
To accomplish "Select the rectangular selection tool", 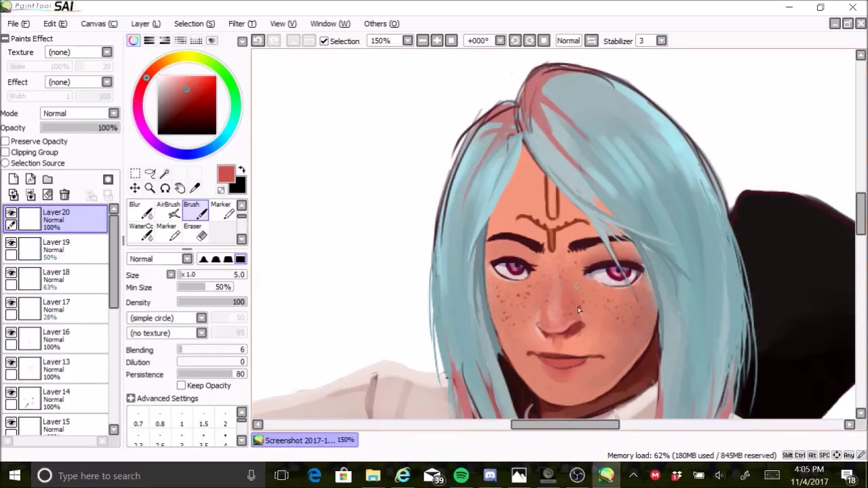I will [x=135, y=174].
